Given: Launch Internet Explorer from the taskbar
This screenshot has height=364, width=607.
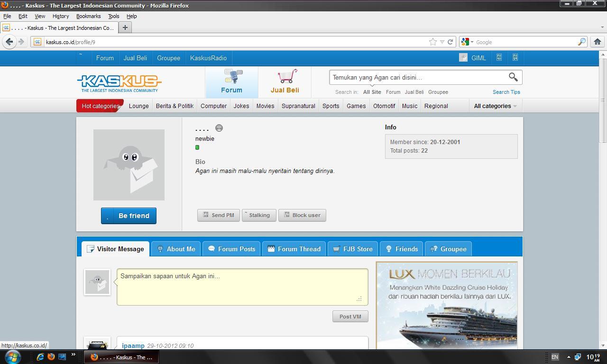Looking at the screenshot, I should [x=40, y=356].
